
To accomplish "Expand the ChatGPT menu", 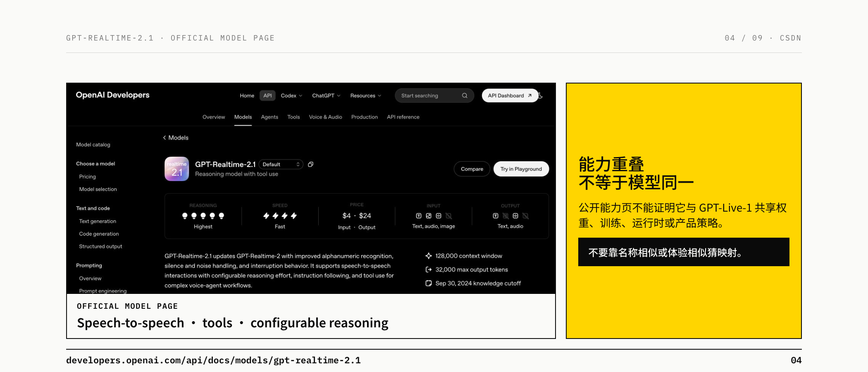I will coord(326,95).
